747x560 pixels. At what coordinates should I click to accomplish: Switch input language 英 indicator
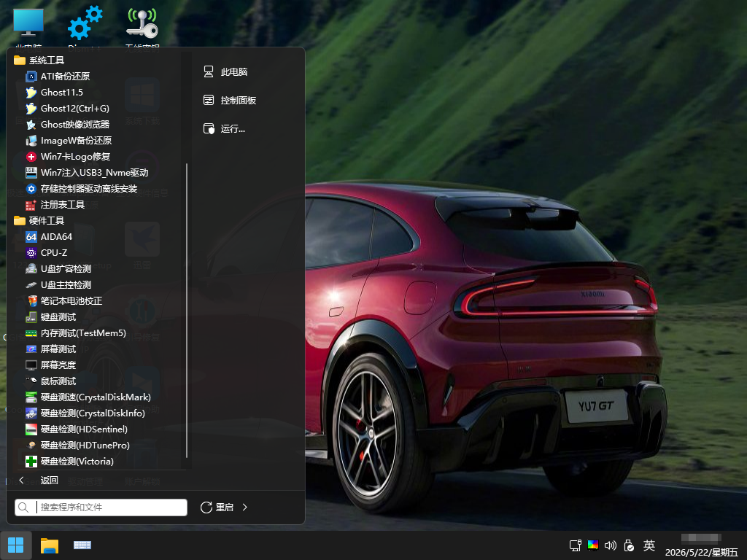649,545
